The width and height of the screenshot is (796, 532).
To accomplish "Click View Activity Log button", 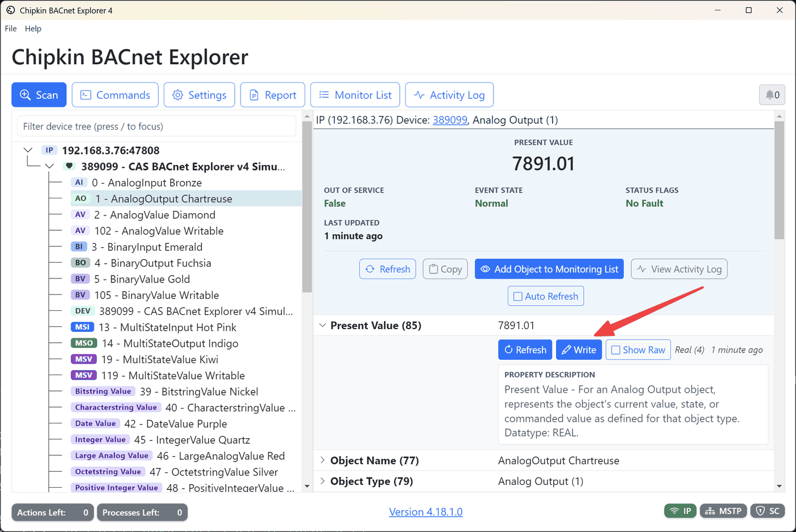I will [x=679, y=269].
